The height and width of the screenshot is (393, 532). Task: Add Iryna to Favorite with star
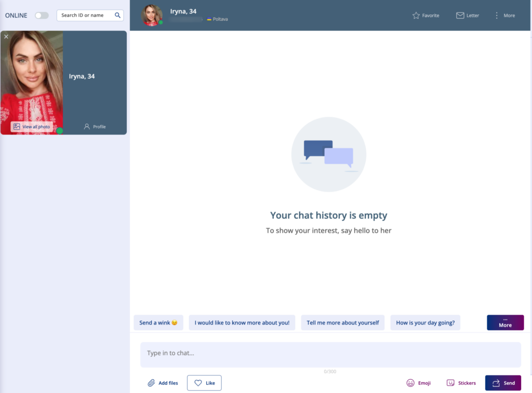[x=425, y=15]
